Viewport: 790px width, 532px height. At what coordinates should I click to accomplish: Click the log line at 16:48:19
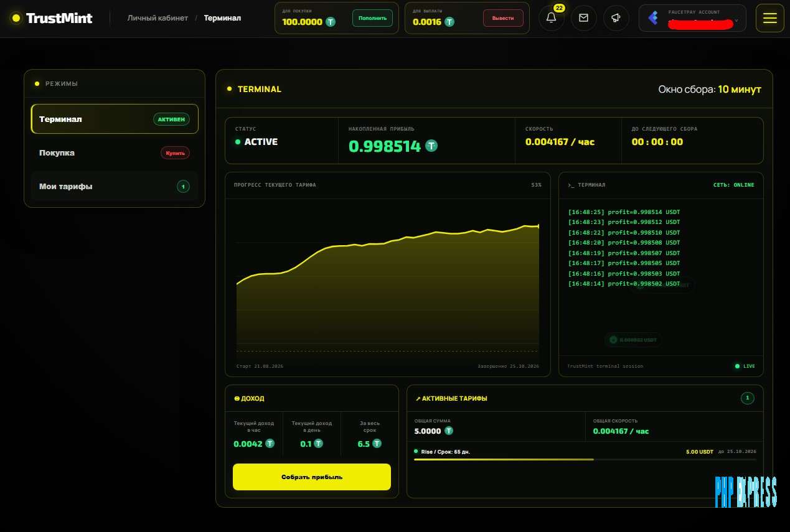[624, 253]
